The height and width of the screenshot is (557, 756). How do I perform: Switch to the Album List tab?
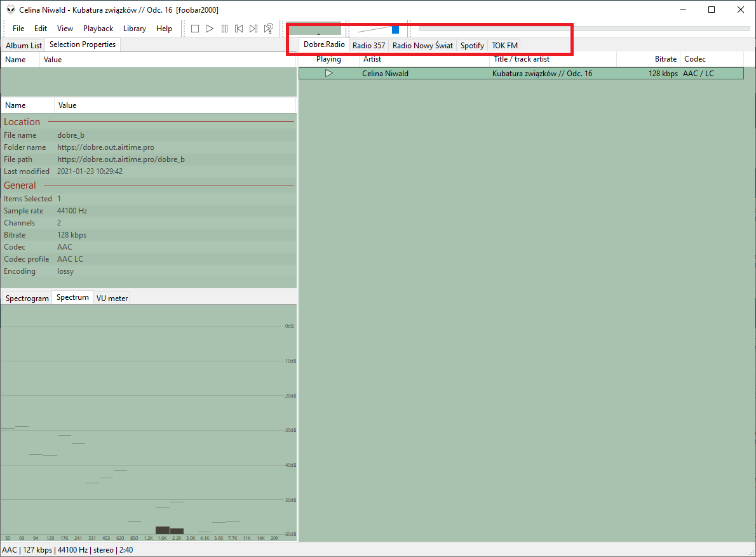[24, 45]
